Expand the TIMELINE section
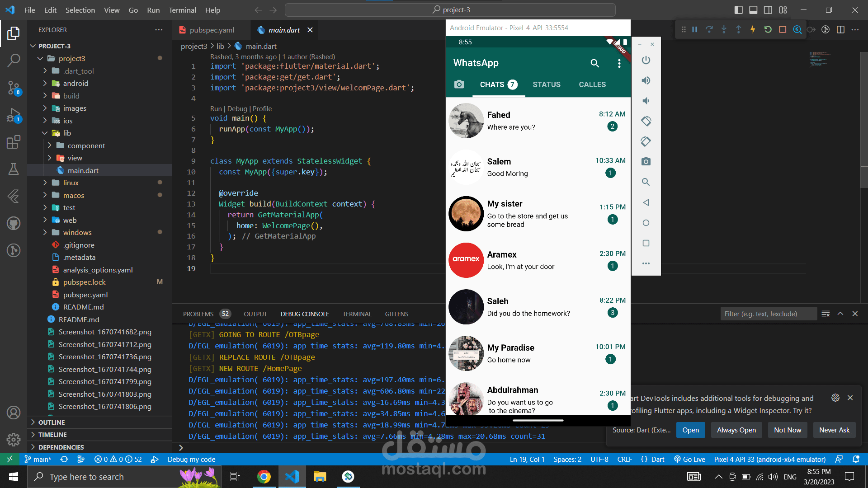868x488 pixels. click(52, 435)
